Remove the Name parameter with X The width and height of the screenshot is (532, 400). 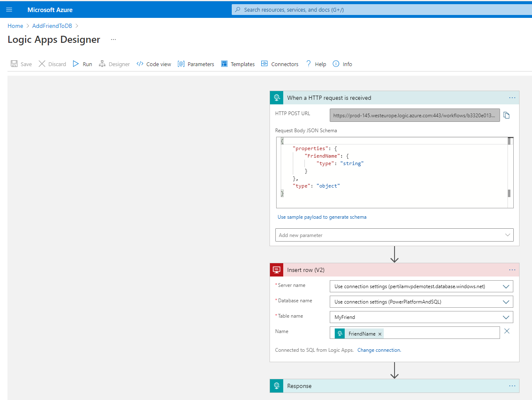[507, 331]
